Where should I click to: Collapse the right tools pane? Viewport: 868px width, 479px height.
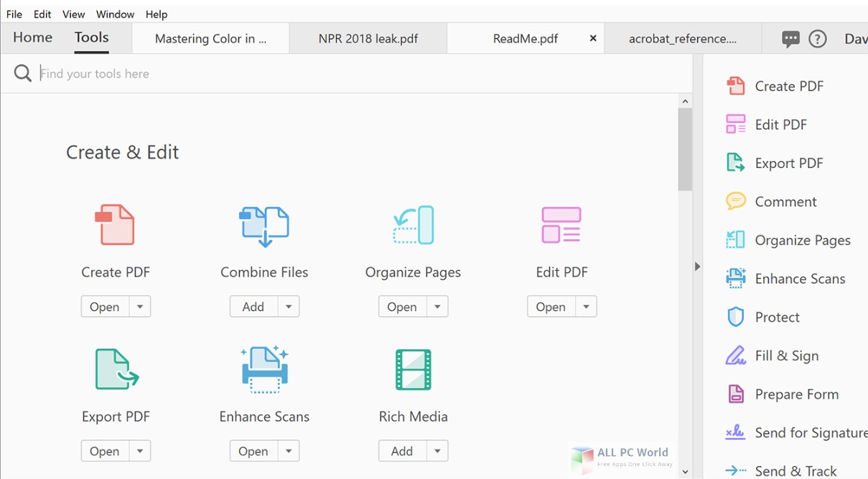(697, 266)
